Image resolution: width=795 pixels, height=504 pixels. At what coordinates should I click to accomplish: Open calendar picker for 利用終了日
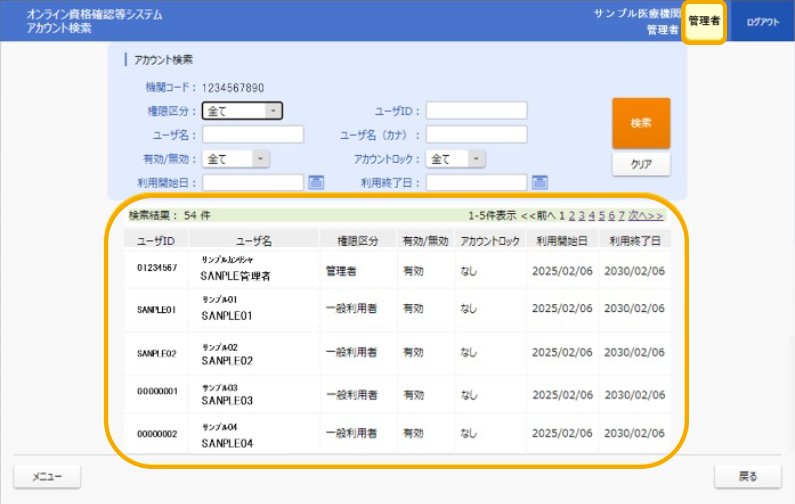(540, 182)
